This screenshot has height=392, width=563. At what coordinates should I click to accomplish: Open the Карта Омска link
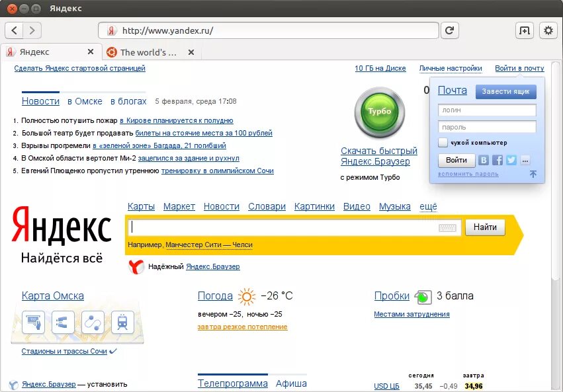click(53, 296)
